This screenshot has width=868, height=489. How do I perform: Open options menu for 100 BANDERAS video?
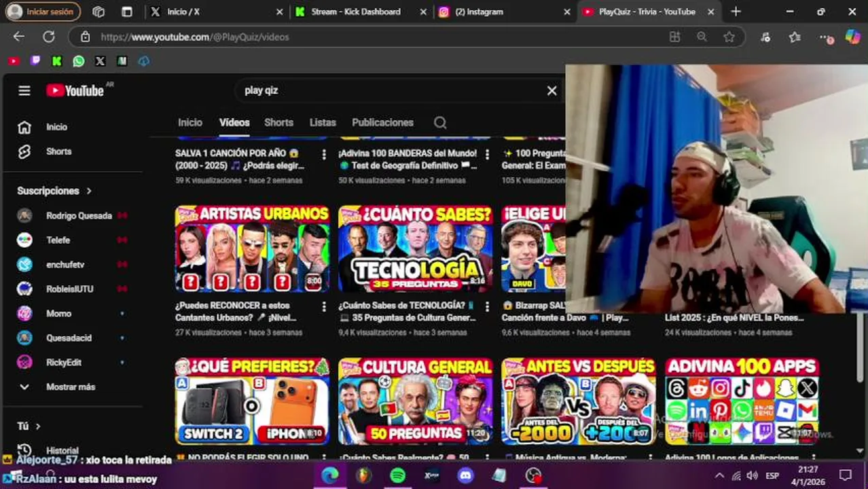(x=486, y=154)
